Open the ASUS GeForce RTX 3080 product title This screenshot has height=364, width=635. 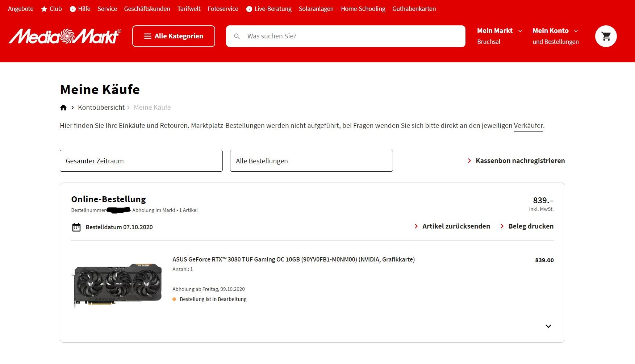(x=293, y=259)
